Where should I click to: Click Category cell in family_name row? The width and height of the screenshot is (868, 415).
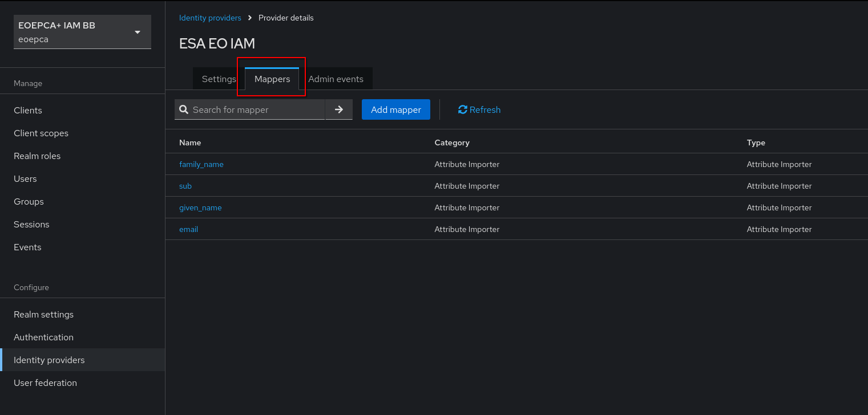click(x=467, y=164)
